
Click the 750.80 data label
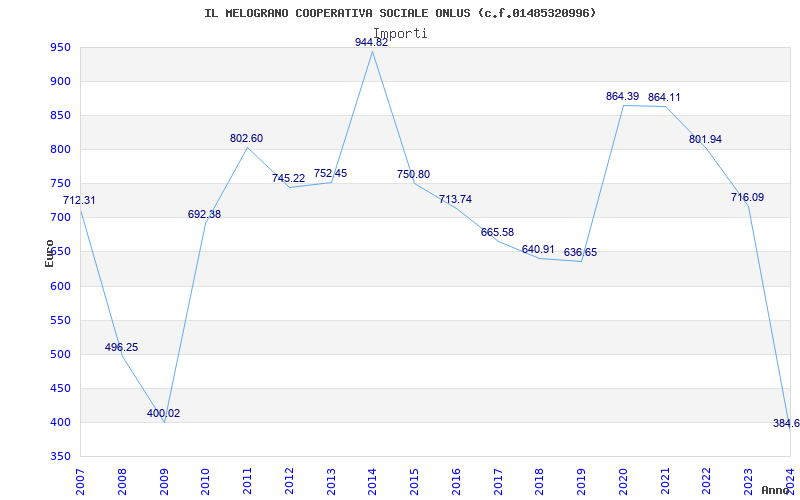413,174
